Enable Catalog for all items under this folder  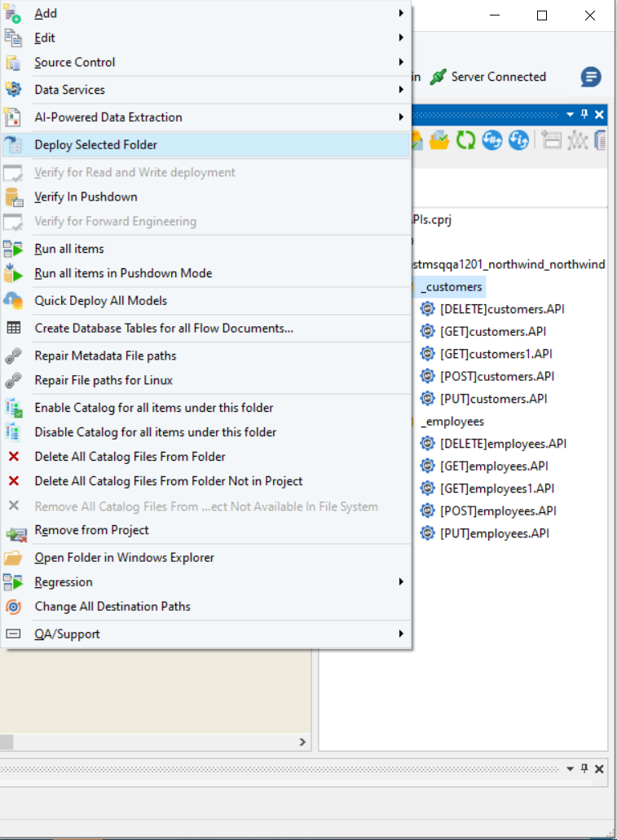(154, 408)
